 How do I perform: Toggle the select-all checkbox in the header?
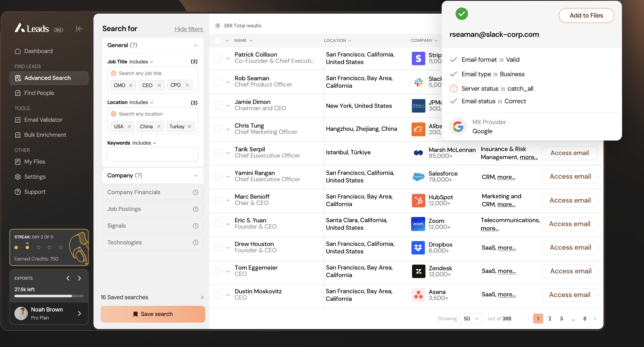pos(218,41)
